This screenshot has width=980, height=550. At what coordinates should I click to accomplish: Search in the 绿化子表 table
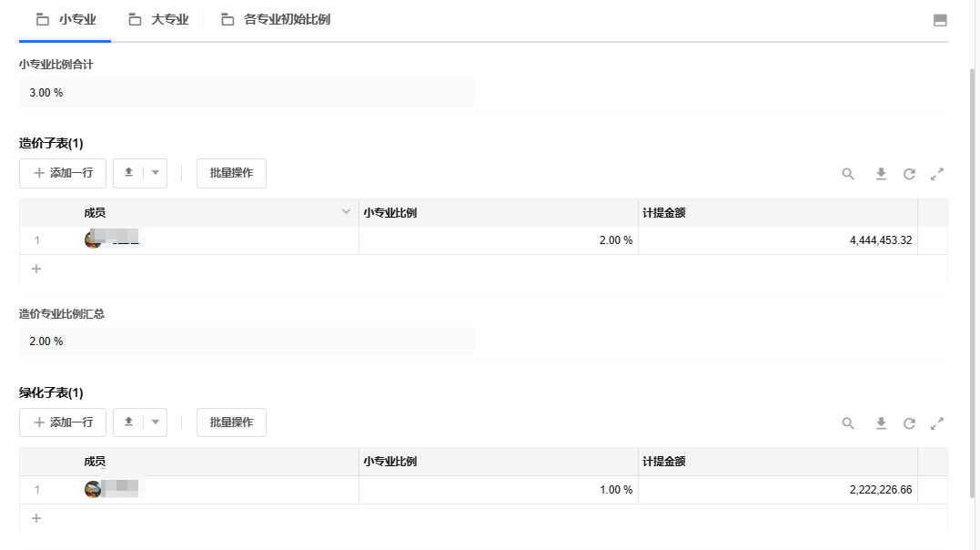[x=848, y=423]
